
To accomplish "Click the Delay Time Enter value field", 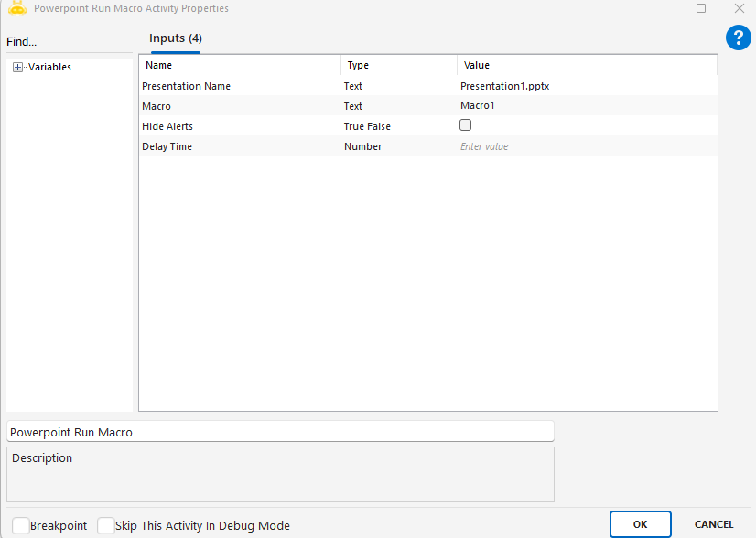I will point(586,146).
